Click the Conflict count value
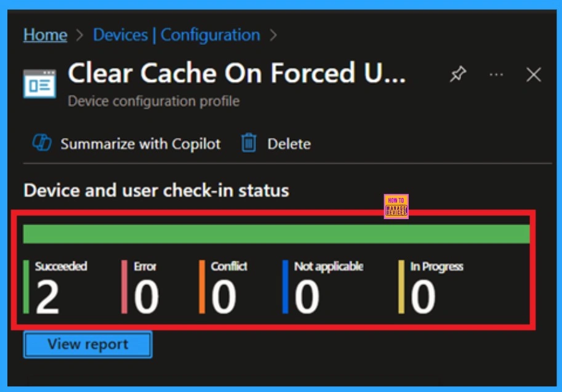This screenshot has width=562, height=392. 223,297
